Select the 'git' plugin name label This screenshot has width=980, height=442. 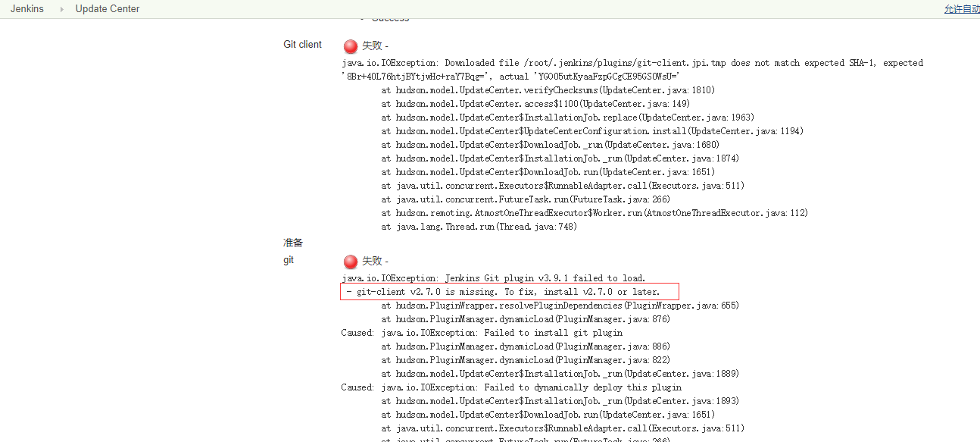tap(289, 260)
